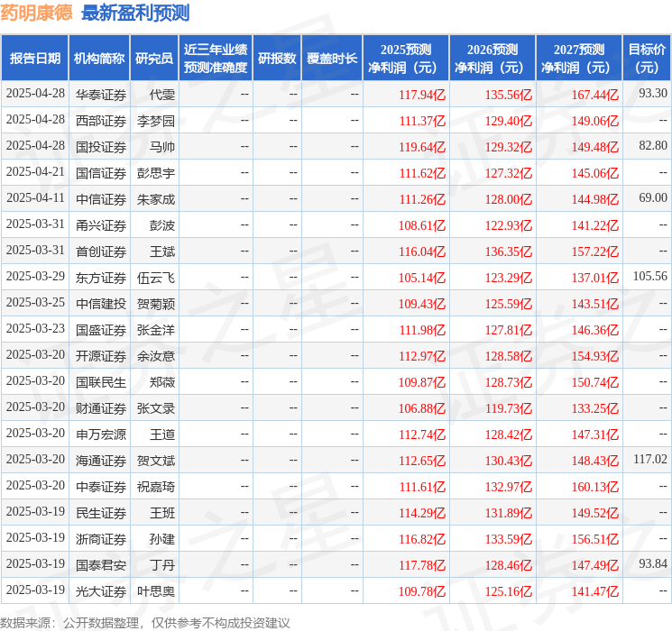Select the 甬兴证券 institution cell
672x631 pixels.
click(x=101, y=225)
